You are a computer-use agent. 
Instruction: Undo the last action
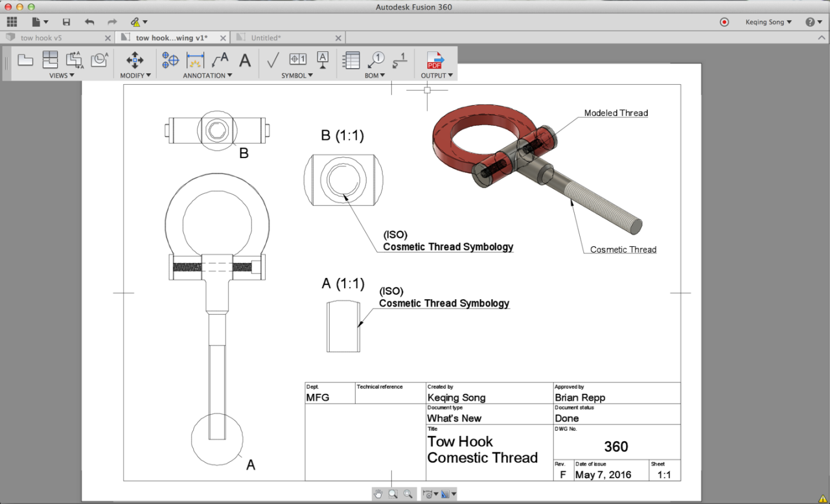[89, 22]
